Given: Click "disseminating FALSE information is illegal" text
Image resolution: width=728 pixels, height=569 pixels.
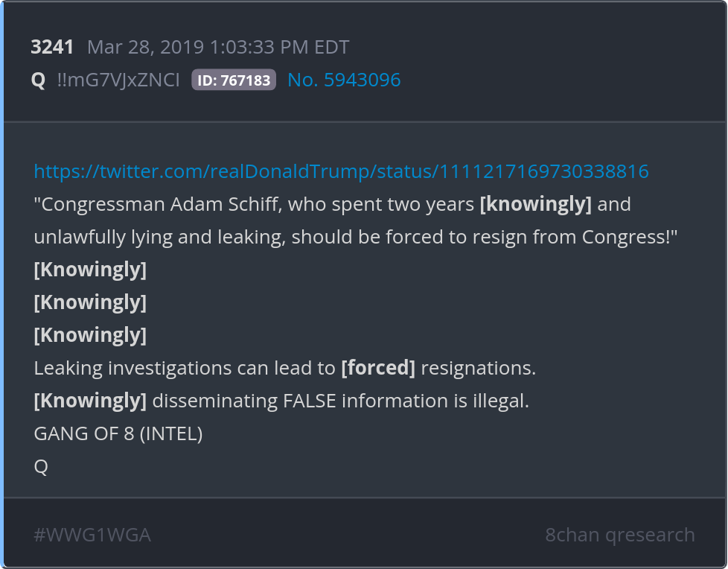Looking at the screenshot, I should [340, 401].
